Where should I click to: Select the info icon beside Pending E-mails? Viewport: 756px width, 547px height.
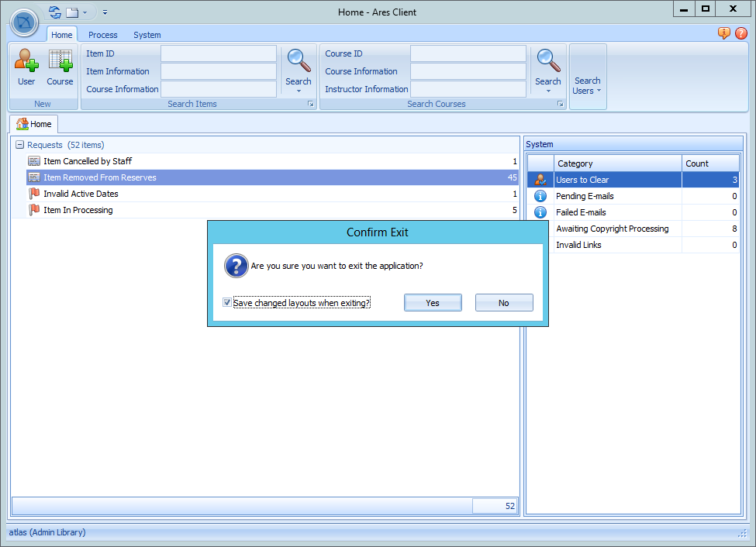click(x=540, y=196)
